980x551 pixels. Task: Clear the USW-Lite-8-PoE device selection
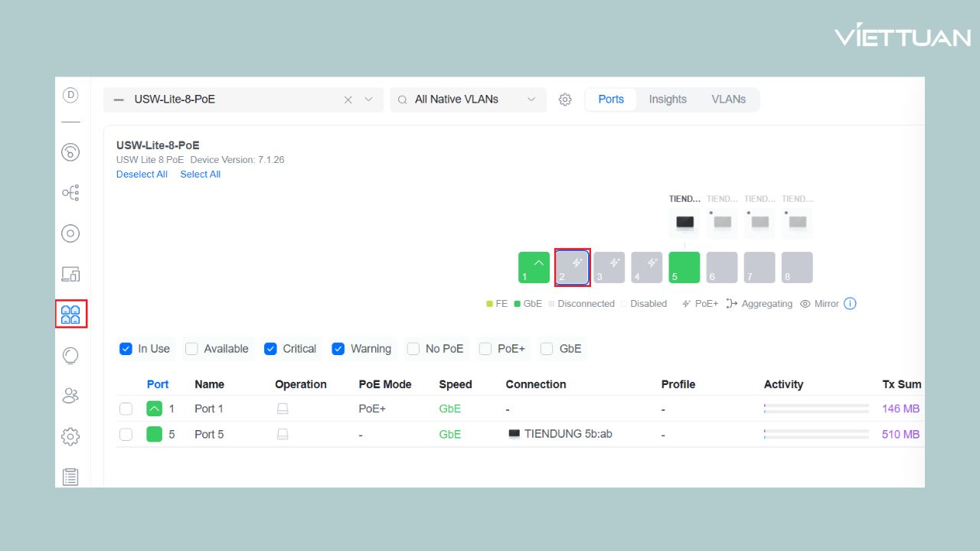point(348,99)
